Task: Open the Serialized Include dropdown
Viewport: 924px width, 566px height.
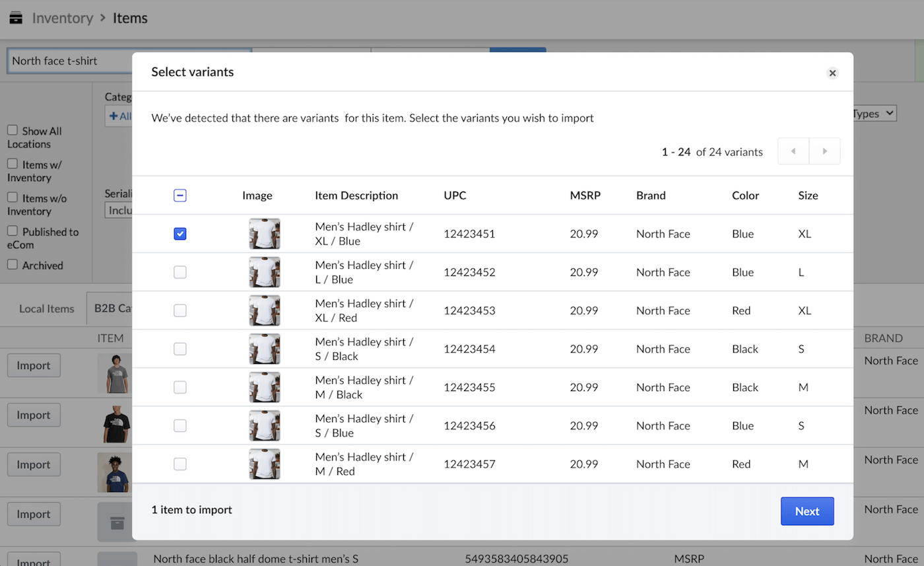Action: [119, 211]
